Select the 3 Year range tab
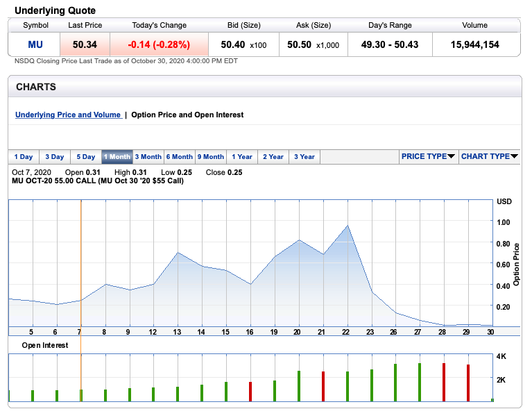The image size is (532, 418). (x=304, y=157)
